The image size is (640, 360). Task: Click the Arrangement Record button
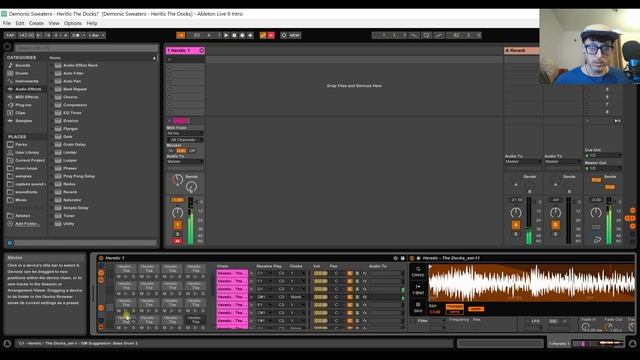click(x=242, y=36)
